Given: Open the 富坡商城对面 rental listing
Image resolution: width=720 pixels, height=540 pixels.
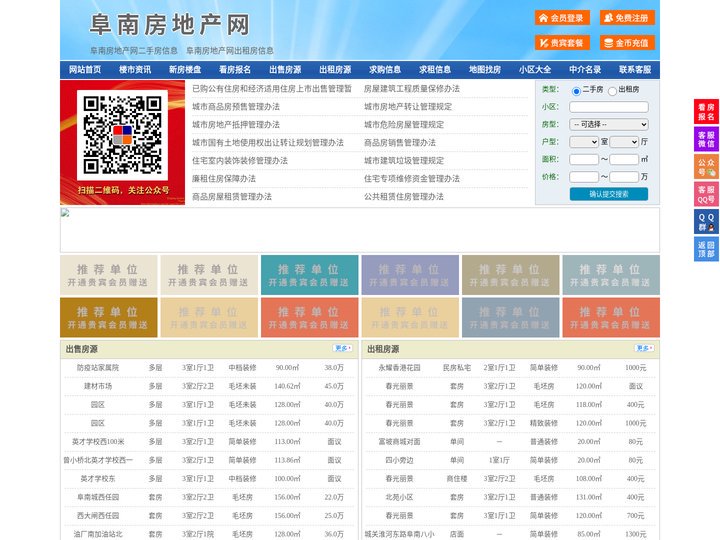Looking at the screenshot, I should (x=399, y=442).
